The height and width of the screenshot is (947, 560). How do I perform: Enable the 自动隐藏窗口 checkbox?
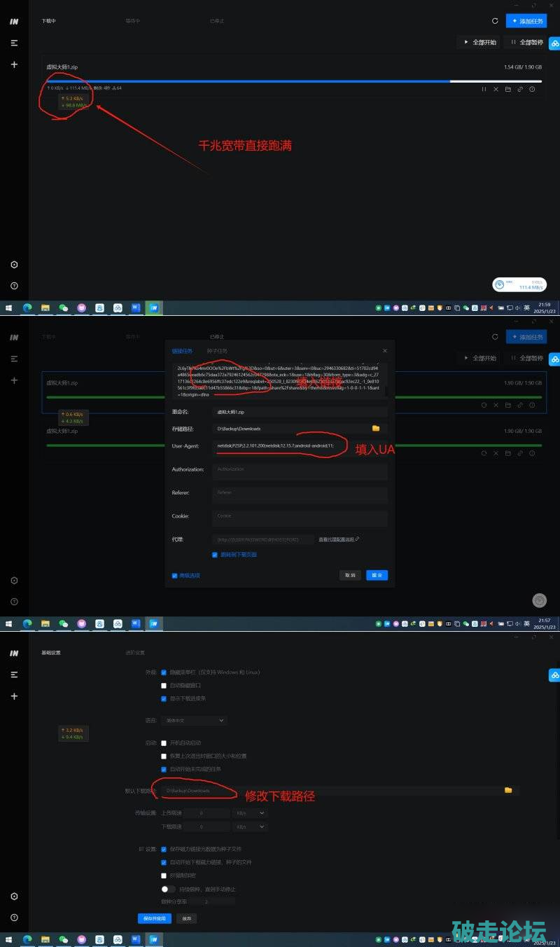164,685
